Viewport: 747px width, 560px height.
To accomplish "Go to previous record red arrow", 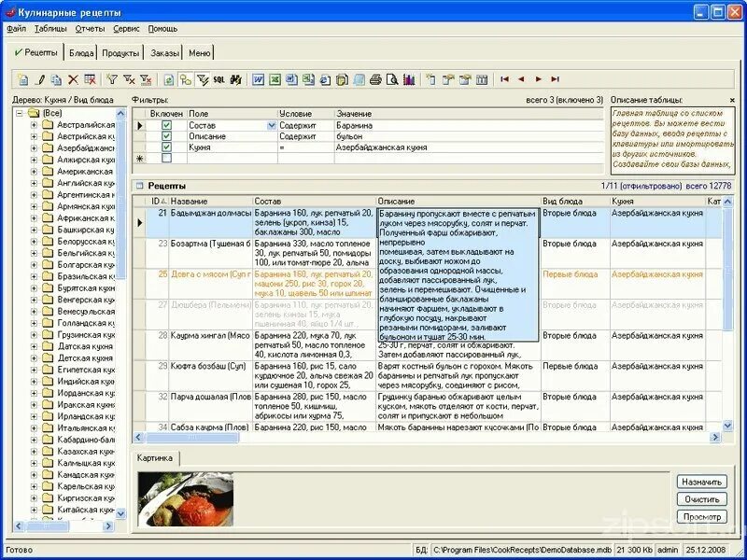I will pyautogui.click(x=521, y=79).
